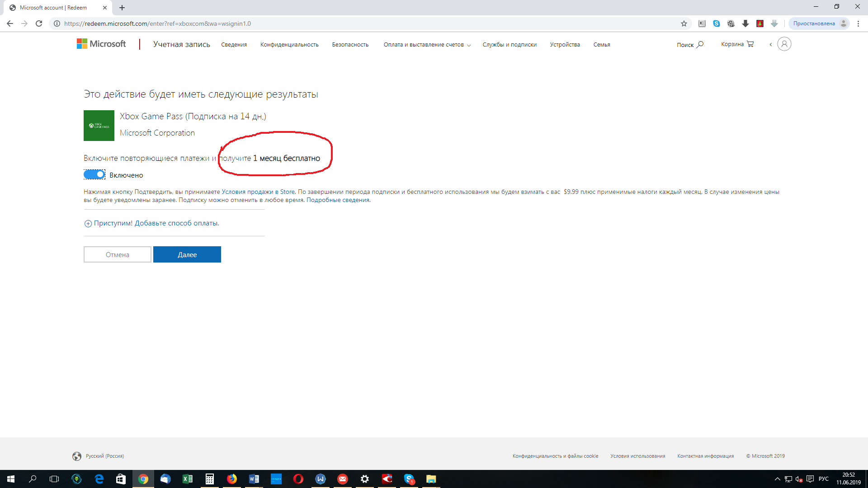Open the Подробные сведения link
The height and width of the screenshot is (488, 868).
point(338,200)
